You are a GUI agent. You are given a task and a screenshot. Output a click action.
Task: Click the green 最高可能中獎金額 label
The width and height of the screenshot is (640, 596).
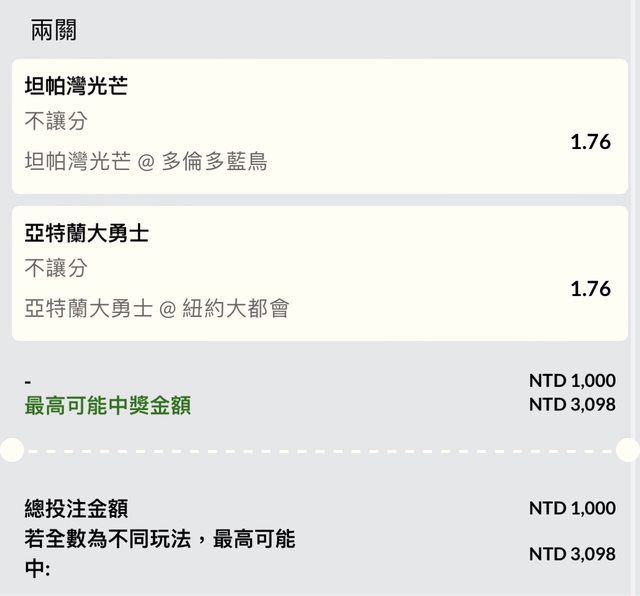(107, 406)
